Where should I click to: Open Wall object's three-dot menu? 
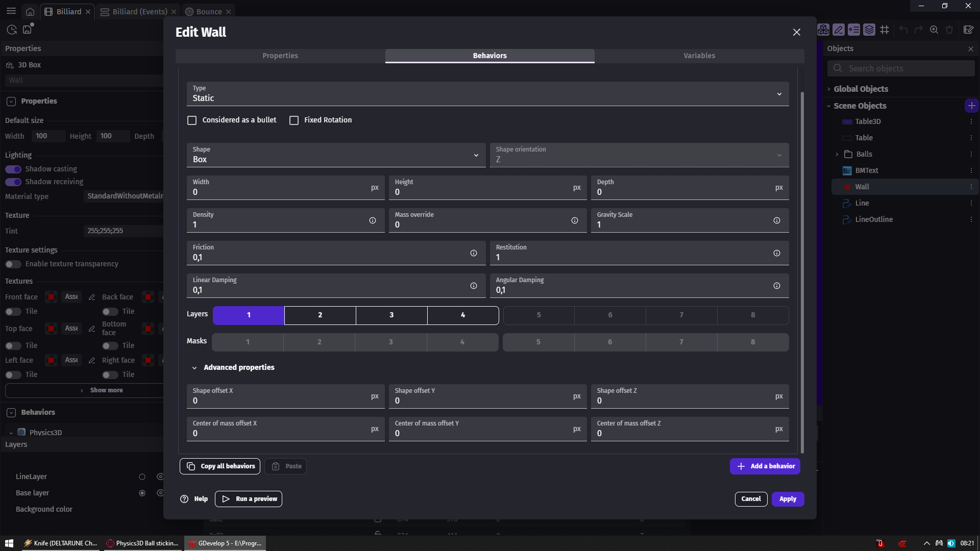coord(971,187)
